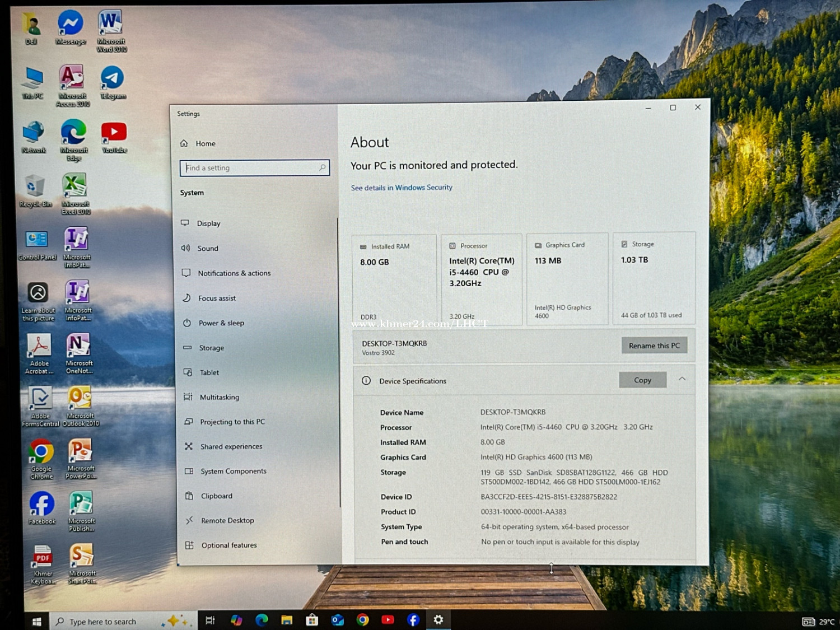
Task: Open the Clipboard settings page
Action: (216, 496)
